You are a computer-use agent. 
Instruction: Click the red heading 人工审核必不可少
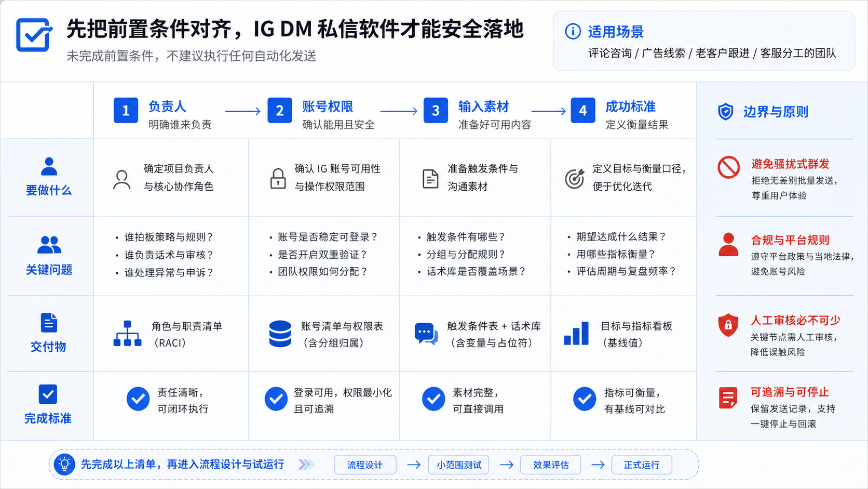coord(796,320)
